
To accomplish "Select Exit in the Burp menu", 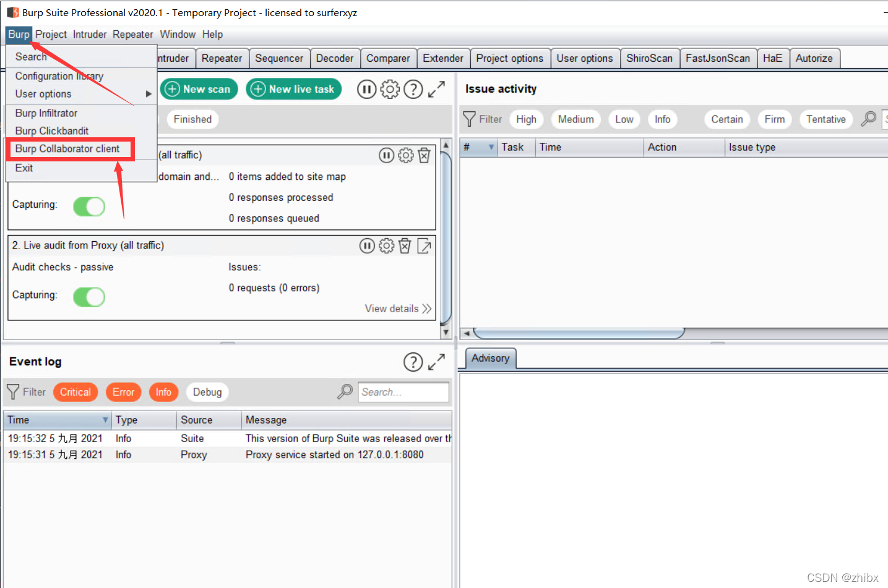I will click(x=81, y=168).
